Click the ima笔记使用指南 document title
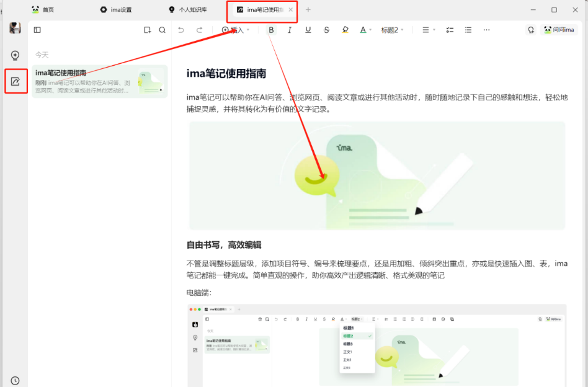Image resolution: width=588 pixels, height=387 pixels. pos(226,74)
